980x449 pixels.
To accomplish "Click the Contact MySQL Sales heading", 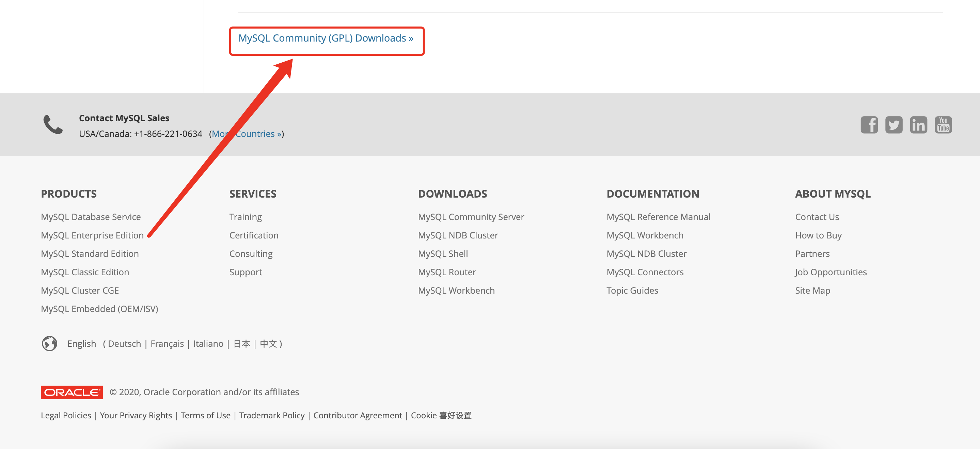I will coord(124,118).
